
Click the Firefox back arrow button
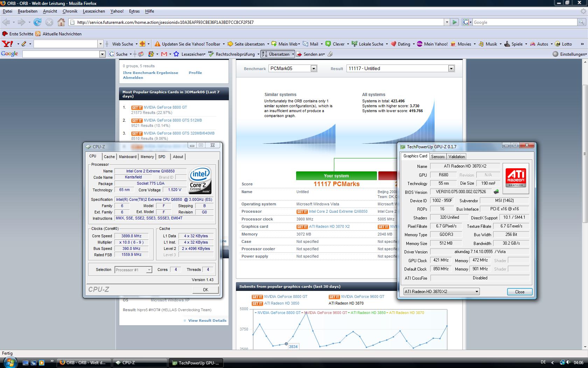point(6,22)
